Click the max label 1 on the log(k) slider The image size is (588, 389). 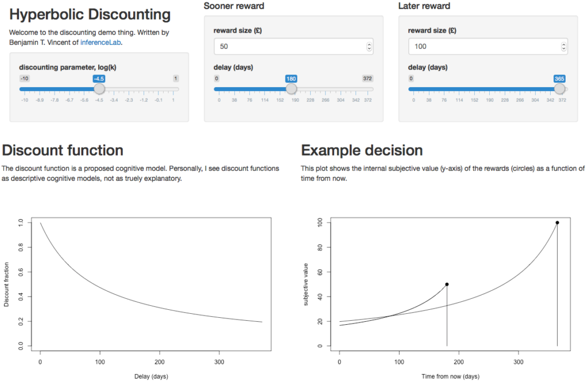(x=176, y=79)
